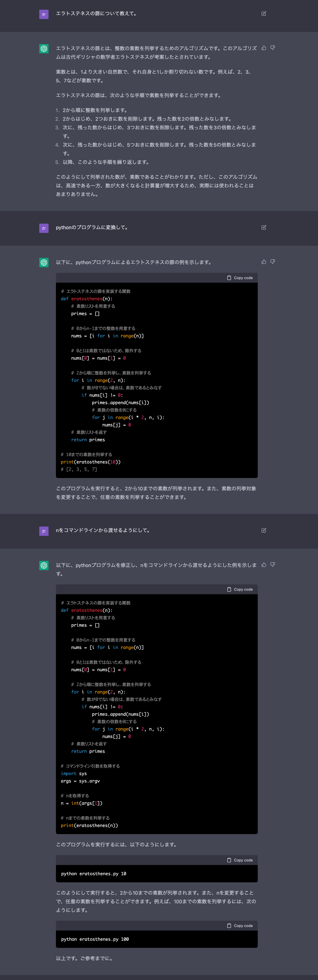Copy the 'python eratosthenes.py 10' command
This screenshot has width=318, height=980.
(x=240, y=860)
